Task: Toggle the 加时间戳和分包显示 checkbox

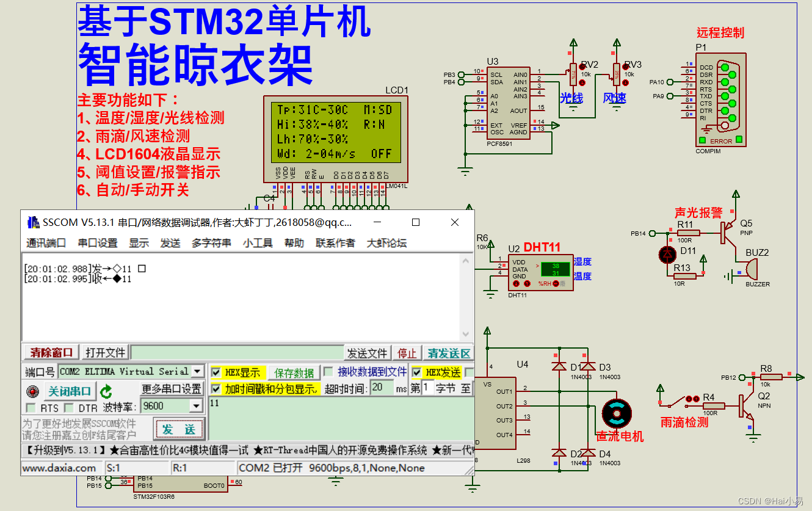Action: pos(216,389)
